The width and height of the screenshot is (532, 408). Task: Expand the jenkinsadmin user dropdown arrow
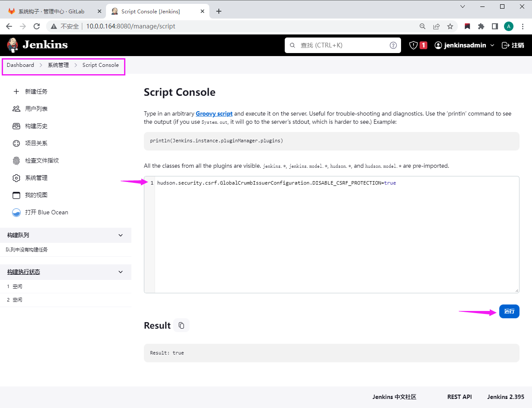click(x=492, y=45)
